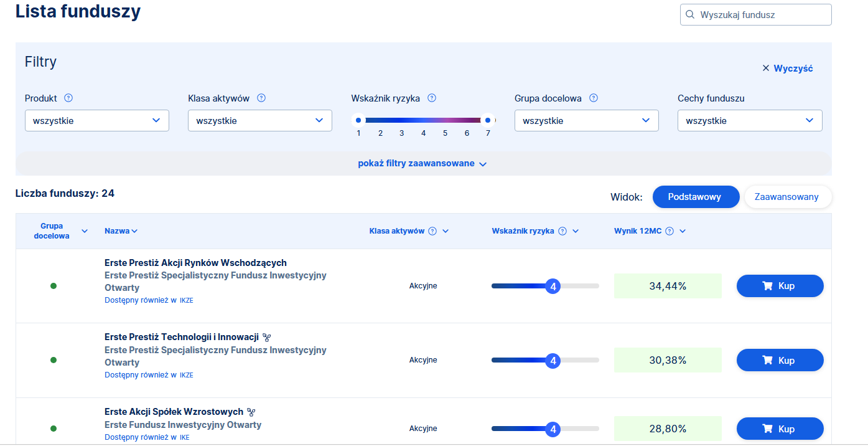This screenshot has height=446, width=868.
Task: Open Erste Prestiż Akcji Rynków Wschodzących fund
Action: tap(195, 263)
